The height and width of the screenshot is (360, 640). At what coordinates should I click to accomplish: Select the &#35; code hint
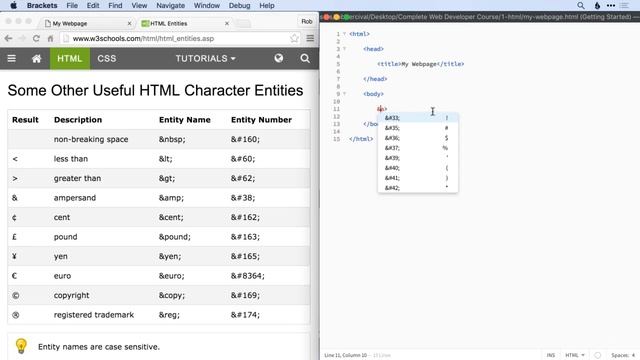coord(418,128)
